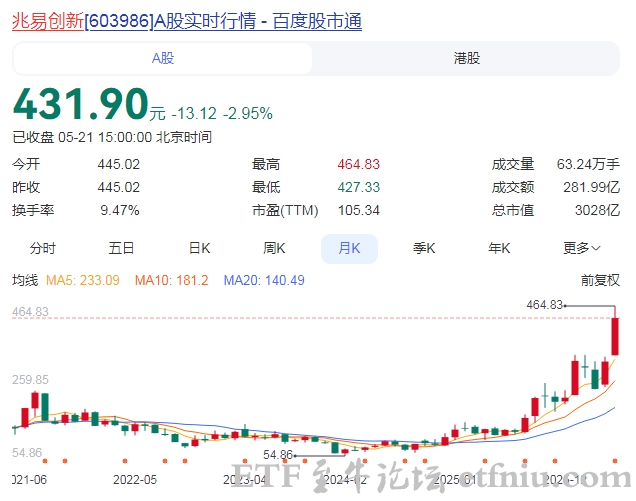Screen dimensions: 636x501
Task: Select the 月K chart view
Action: pos(349,249)
